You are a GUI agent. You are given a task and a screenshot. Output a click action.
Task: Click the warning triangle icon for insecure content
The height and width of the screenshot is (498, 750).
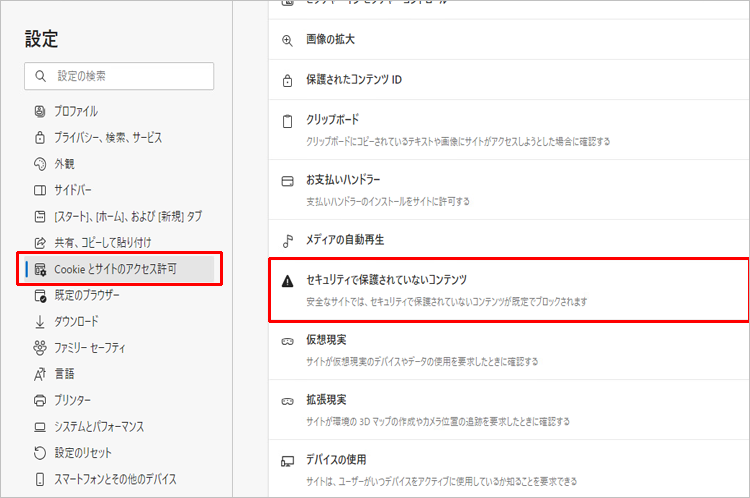point(287,281)
